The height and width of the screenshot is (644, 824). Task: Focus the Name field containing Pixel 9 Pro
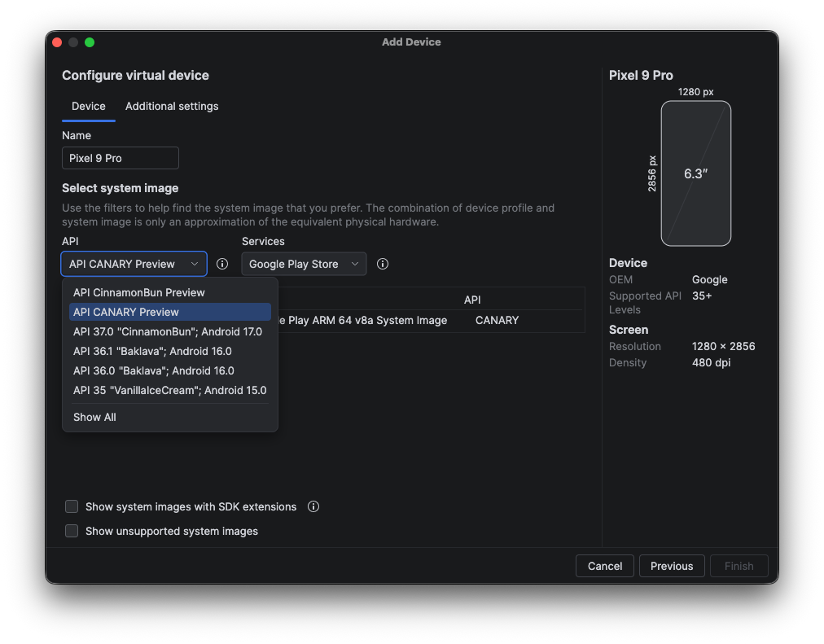(121, 158)
